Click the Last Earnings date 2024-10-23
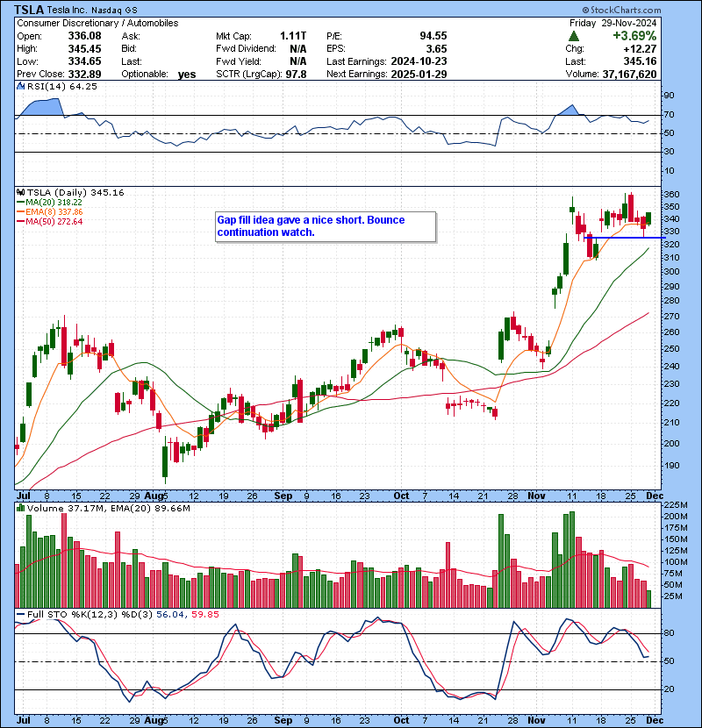Viewport: 702px width, 728px height. point(419,61)
